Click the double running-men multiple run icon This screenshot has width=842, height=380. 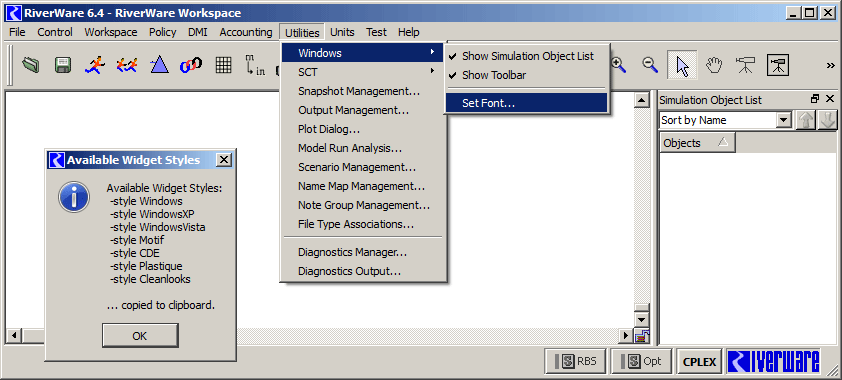point(127,65)
